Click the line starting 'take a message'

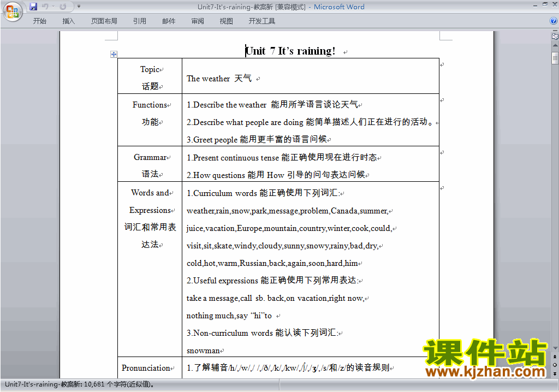275,298
